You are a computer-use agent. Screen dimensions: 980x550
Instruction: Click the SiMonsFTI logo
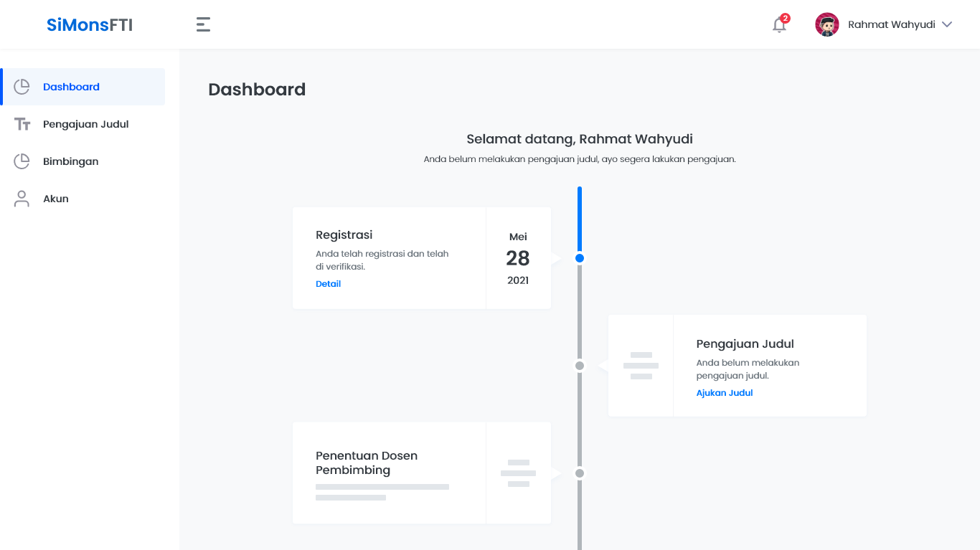click(90, 25)
